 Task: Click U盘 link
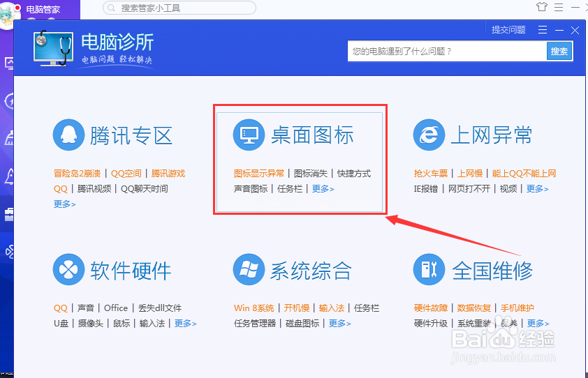[61, 324]
